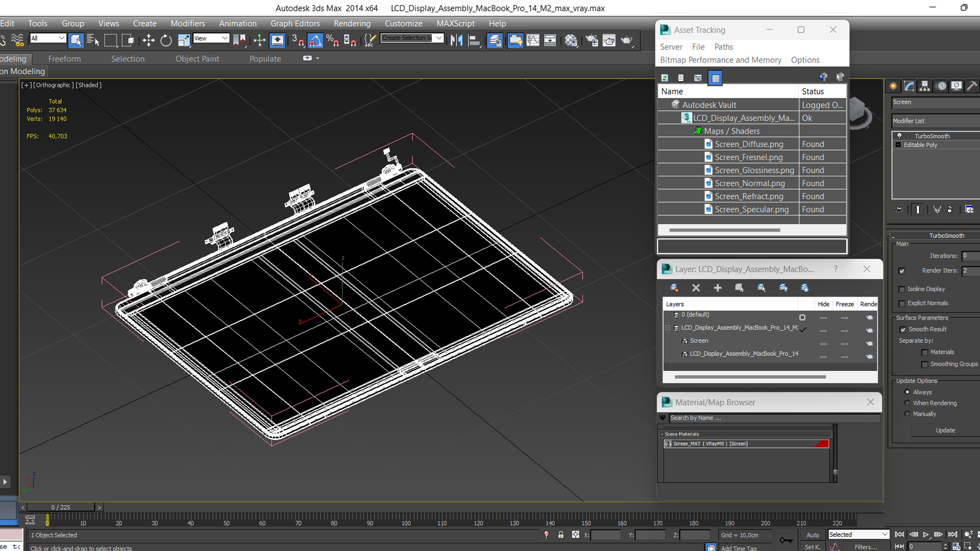
Task: Open the Graph Editors menu
Action: tap(295, 23)
